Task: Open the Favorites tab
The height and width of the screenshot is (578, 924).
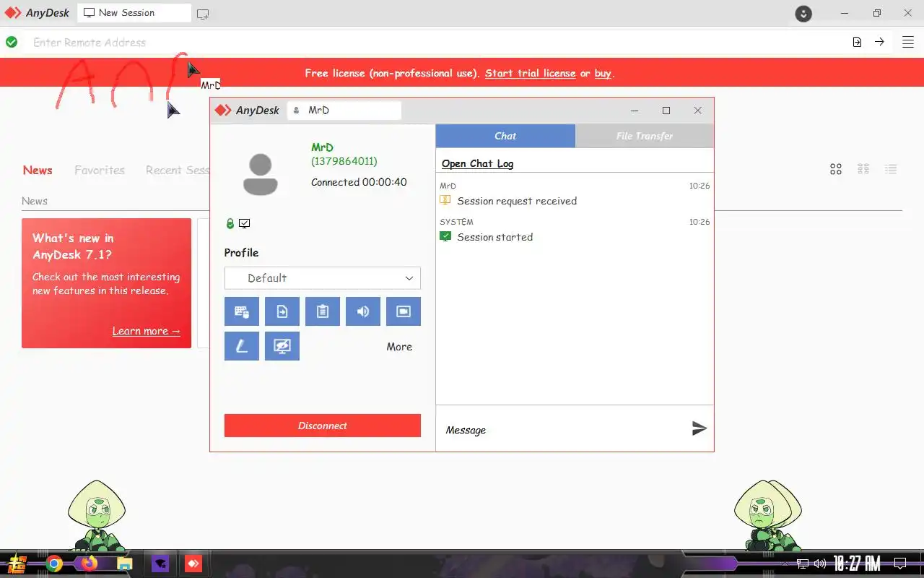Action: coord(100,171)
